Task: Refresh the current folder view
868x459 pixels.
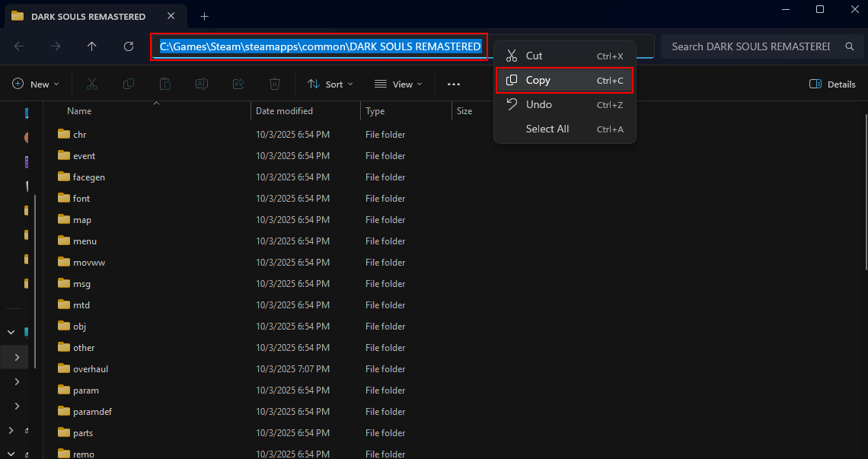Action: [x=129, y=46]
